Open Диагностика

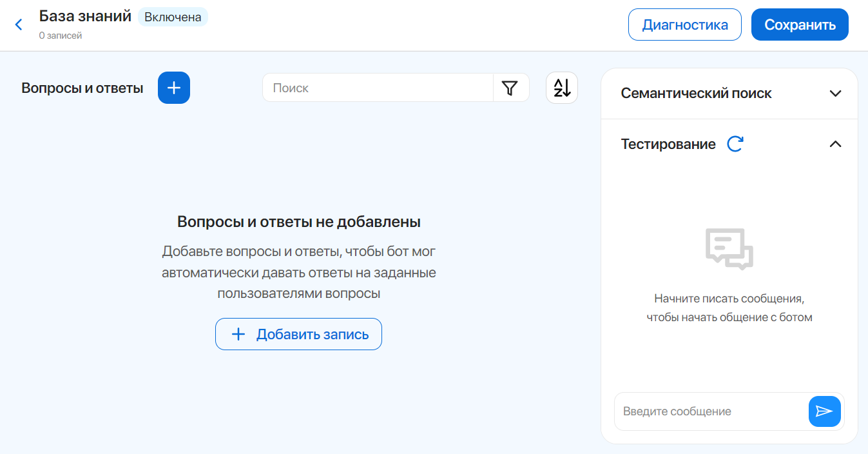[684, 25]
